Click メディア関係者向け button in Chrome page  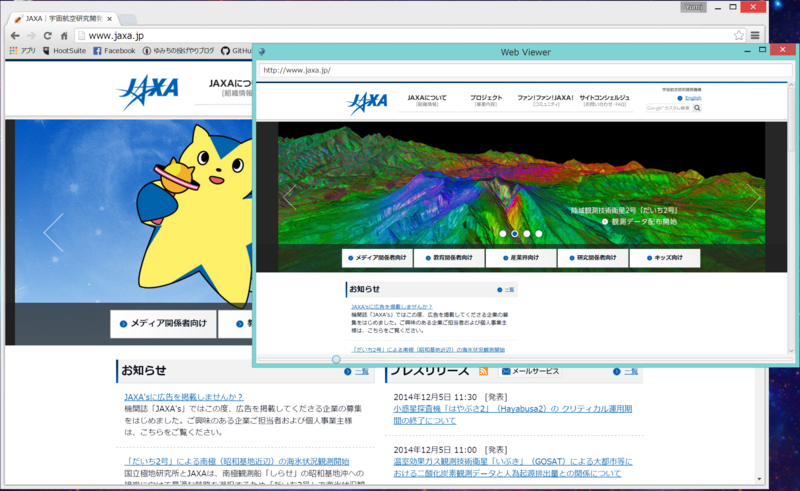click(163, 324)
